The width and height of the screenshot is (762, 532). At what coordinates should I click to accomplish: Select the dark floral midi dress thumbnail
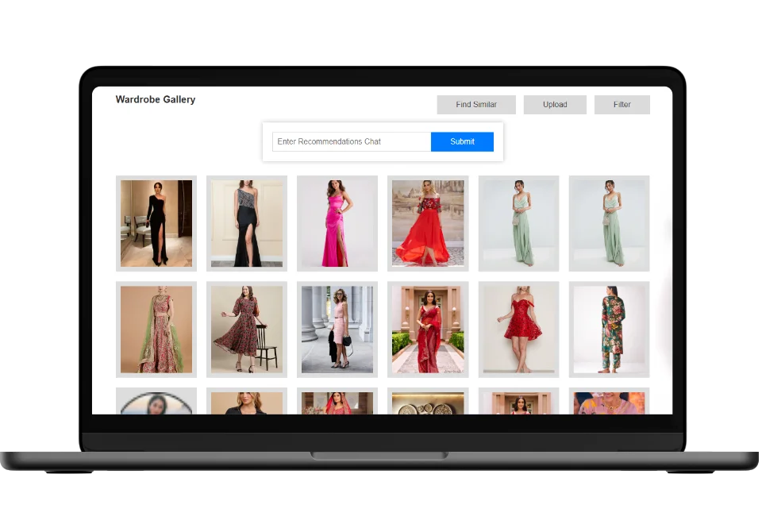tap(246, 329)
